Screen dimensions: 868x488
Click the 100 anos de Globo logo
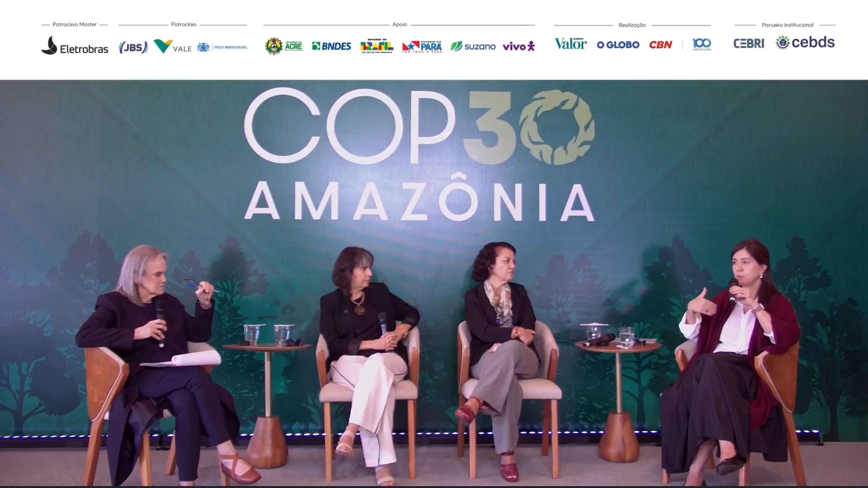pyautogui.click(x=702, y=44)
